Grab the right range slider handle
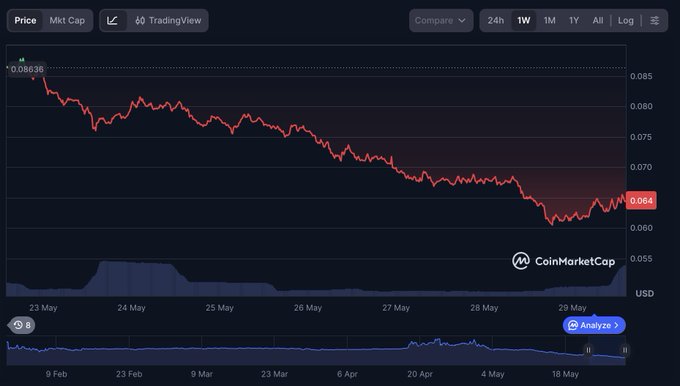 [624, 350]
